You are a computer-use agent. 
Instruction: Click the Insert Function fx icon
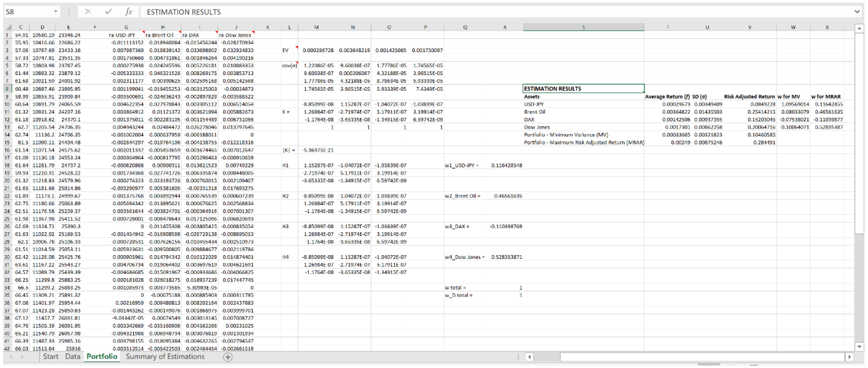128,12
